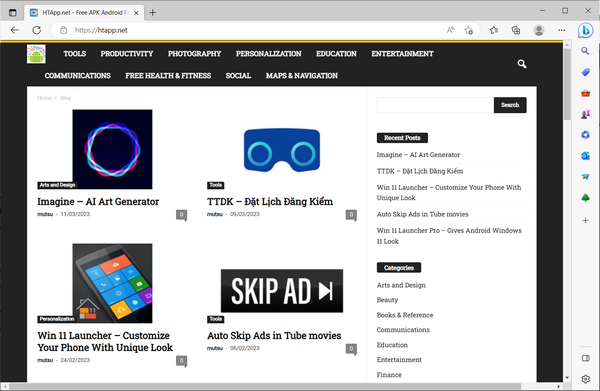Open the TOOLS menu
Screen dimensions: 600x391
click(75, 54)
